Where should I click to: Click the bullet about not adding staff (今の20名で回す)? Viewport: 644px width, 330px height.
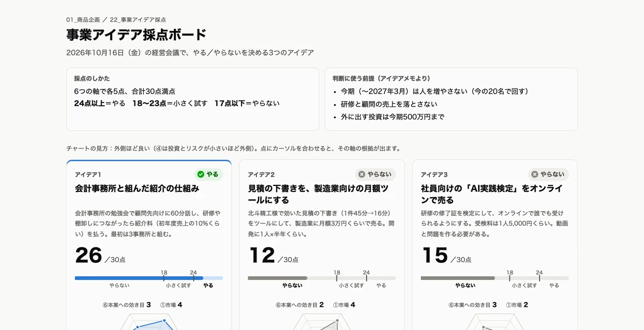[x=435, y=91]
